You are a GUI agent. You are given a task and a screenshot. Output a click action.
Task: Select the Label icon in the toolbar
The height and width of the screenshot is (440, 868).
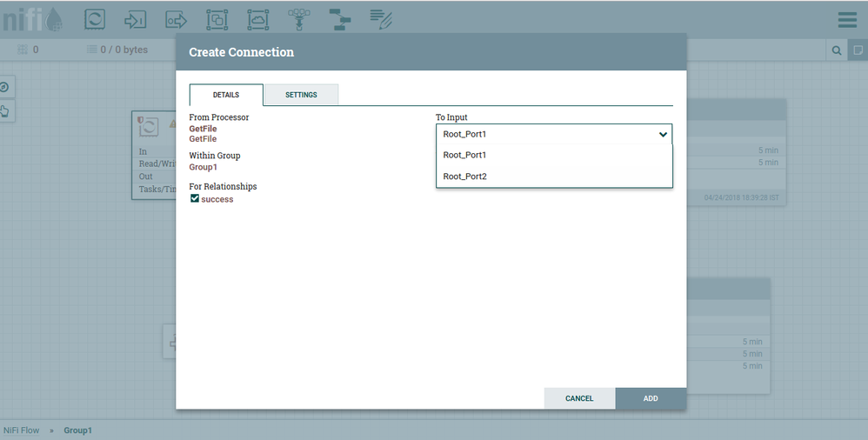(x=381, y=19)
